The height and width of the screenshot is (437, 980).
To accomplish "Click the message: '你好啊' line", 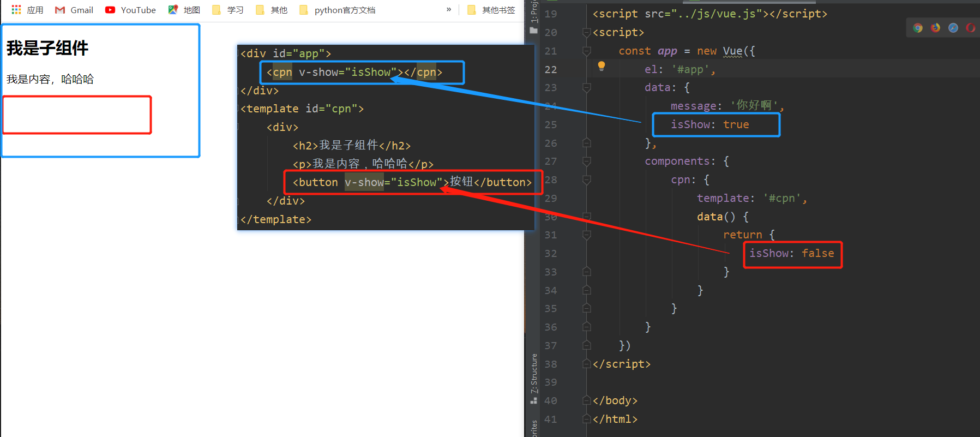I will point(727,106).
